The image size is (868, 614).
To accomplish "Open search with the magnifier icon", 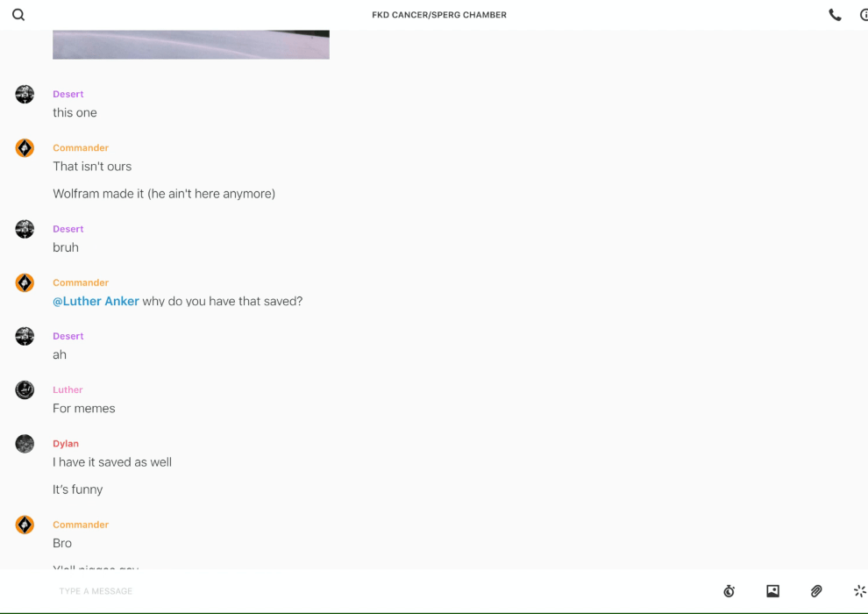I will pyautogui.click(x=18, y=15).
